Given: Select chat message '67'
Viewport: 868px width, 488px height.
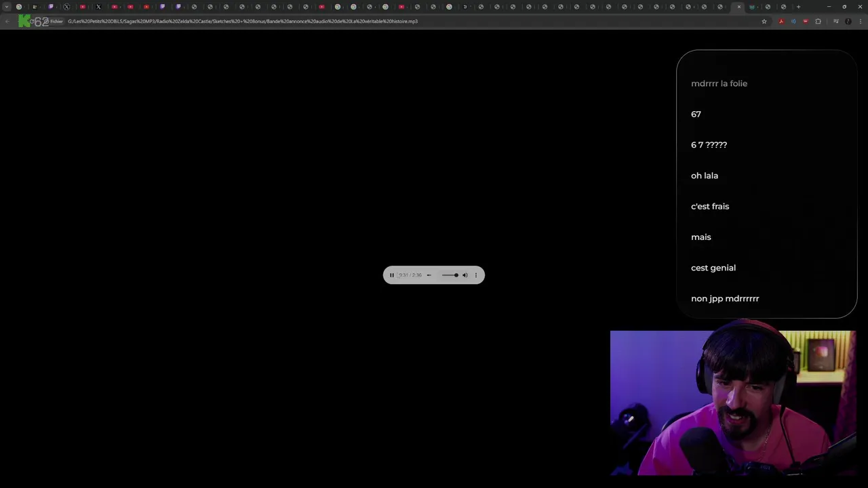Looking at the screenshot, I should pyautogui.click(x=696, y=114).
